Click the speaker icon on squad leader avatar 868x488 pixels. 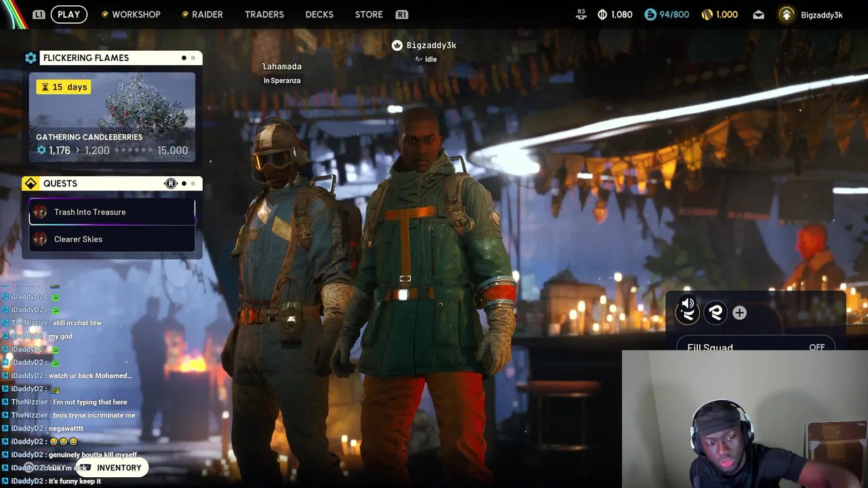(x=688, y=304)
